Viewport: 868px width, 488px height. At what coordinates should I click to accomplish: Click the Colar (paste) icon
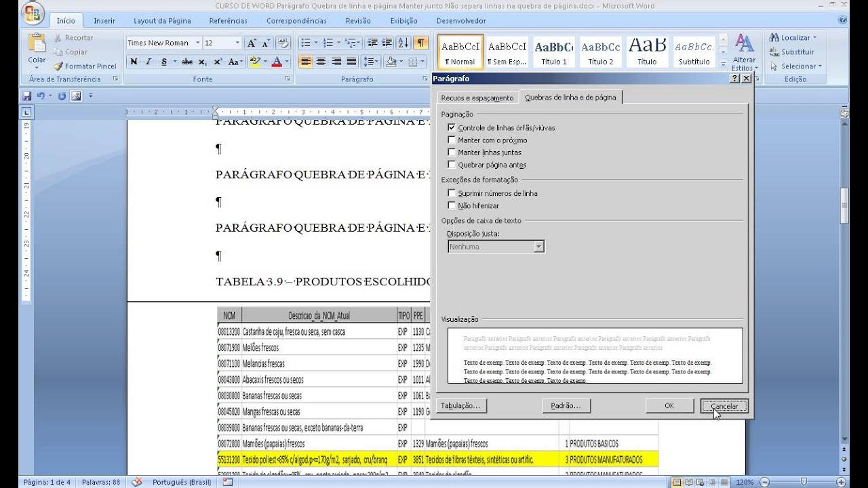(x=37, y=44)
